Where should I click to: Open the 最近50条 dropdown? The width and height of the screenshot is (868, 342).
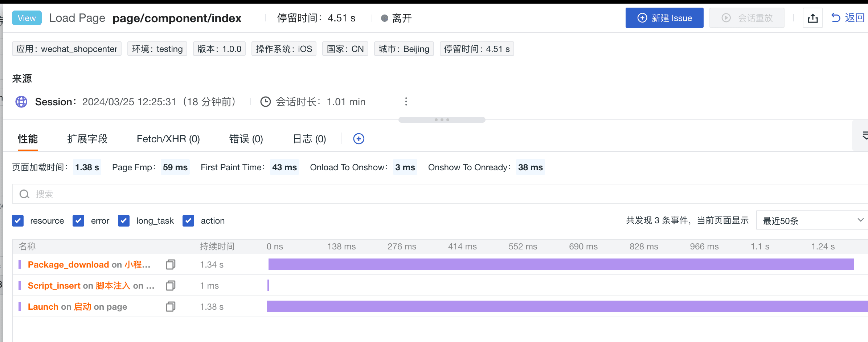(x=812, y=220)
